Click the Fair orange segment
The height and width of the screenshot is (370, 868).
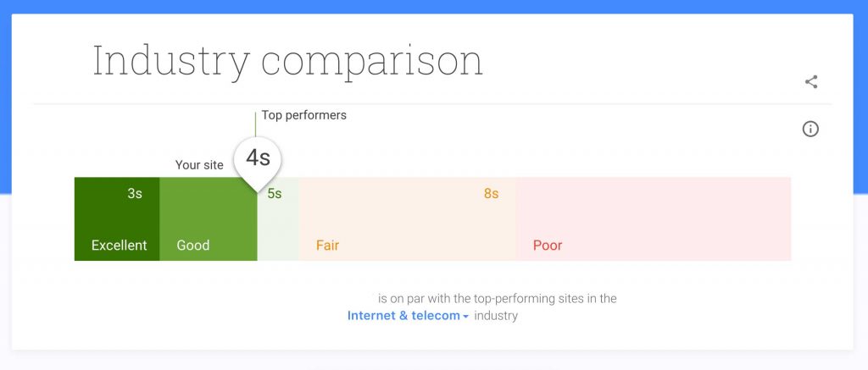click(x=408, y=219)
